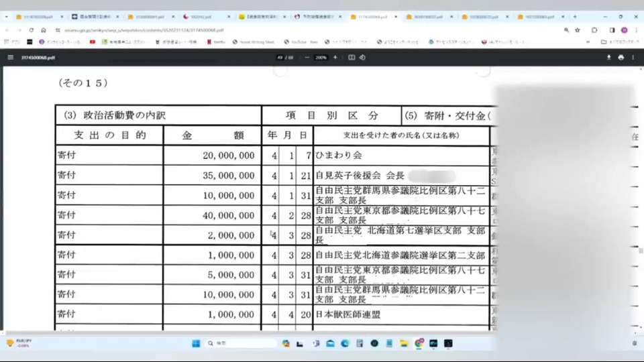Click the 日本獣医師連盟 recipient cell
Screen dimensions: 644x362
[x=401, y=315]
